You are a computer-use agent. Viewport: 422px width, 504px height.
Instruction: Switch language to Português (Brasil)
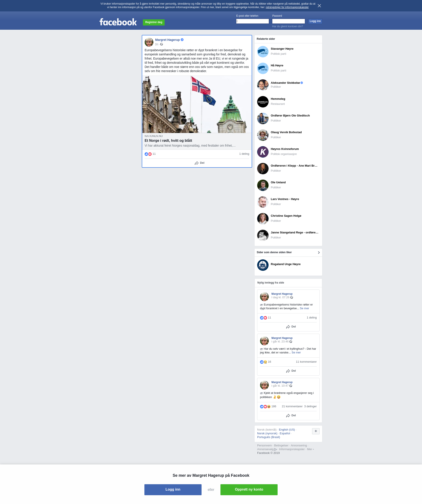click(x=268, y=437)
